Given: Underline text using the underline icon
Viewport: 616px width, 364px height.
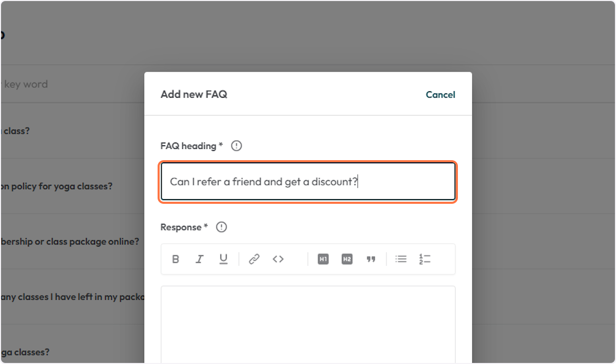Looking at the screenshot, I should [223, 259].
